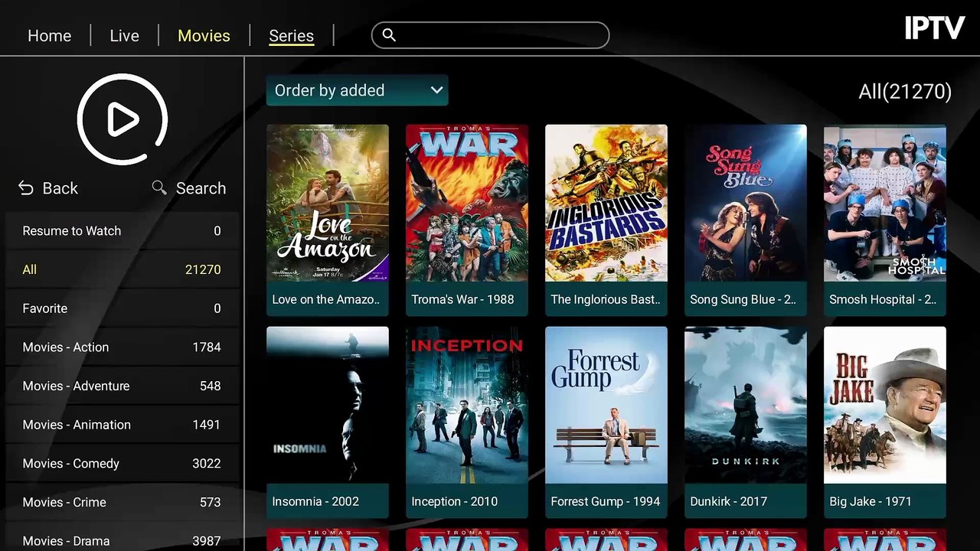Image resolution: width=980 pixels, height=551 pixels.
Task: Click the 'Love on the Amazo..' title text
Action: pos(326,299)
